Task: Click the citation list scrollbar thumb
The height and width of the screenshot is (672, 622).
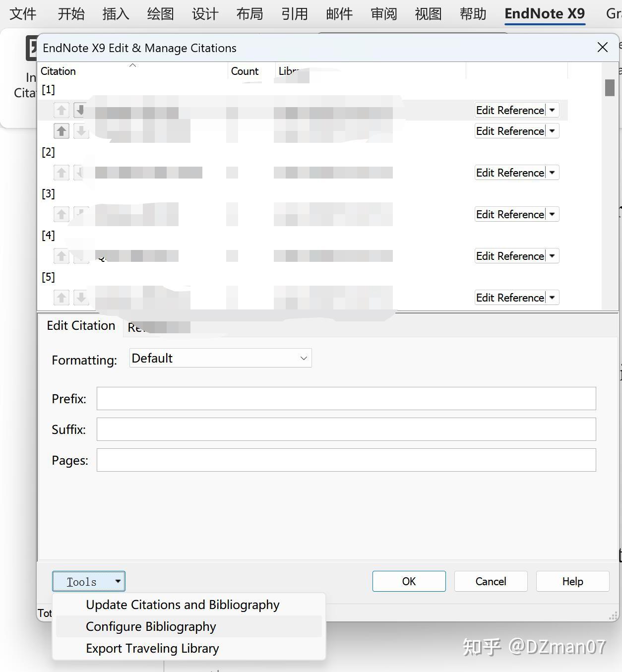Action: [610, 88]
